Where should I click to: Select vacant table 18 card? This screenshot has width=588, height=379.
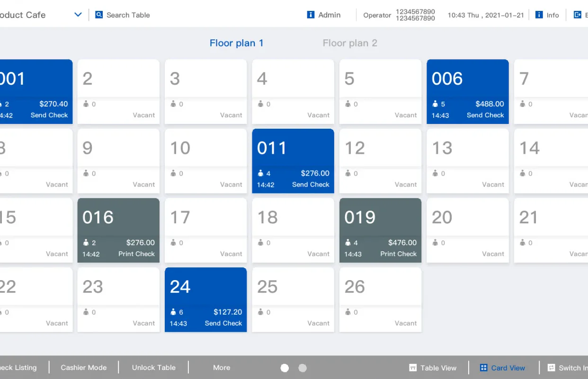coord(293,230)
